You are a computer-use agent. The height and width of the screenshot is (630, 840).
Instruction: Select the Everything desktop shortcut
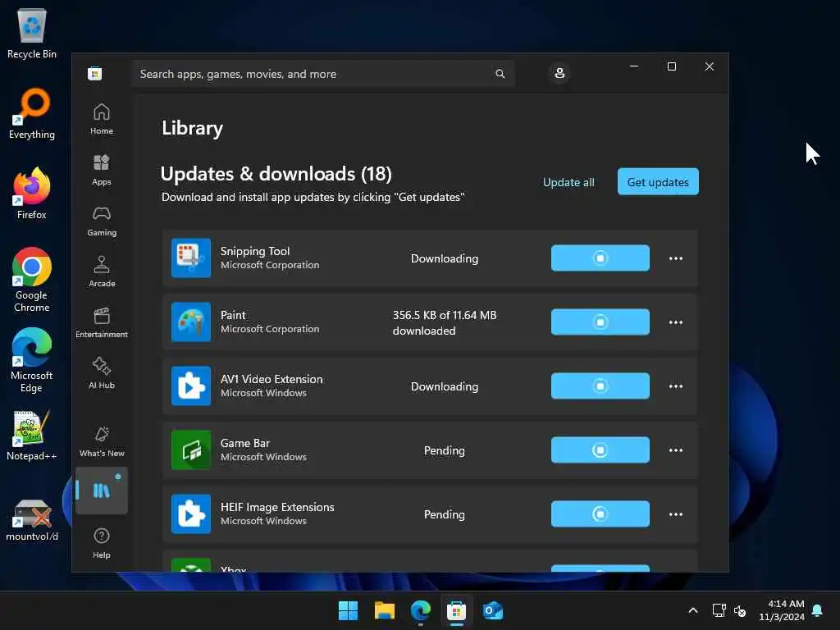tap(32, 113)
